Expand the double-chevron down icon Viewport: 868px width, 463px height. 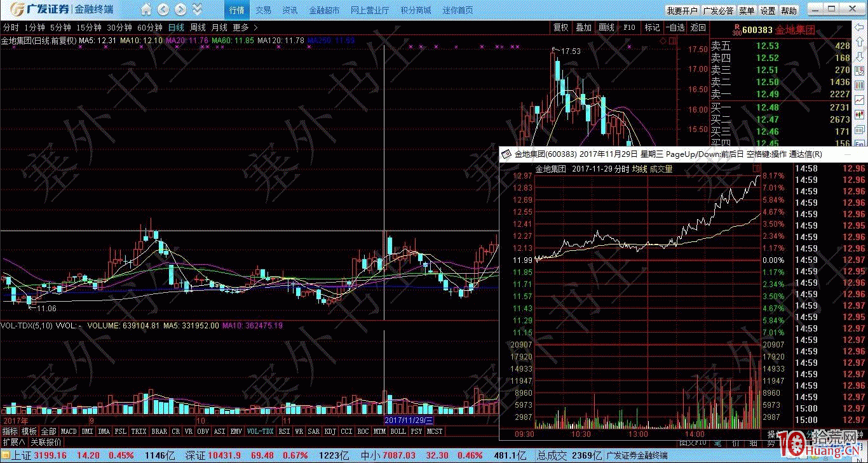pyautogui.click(x=198, y=10)
